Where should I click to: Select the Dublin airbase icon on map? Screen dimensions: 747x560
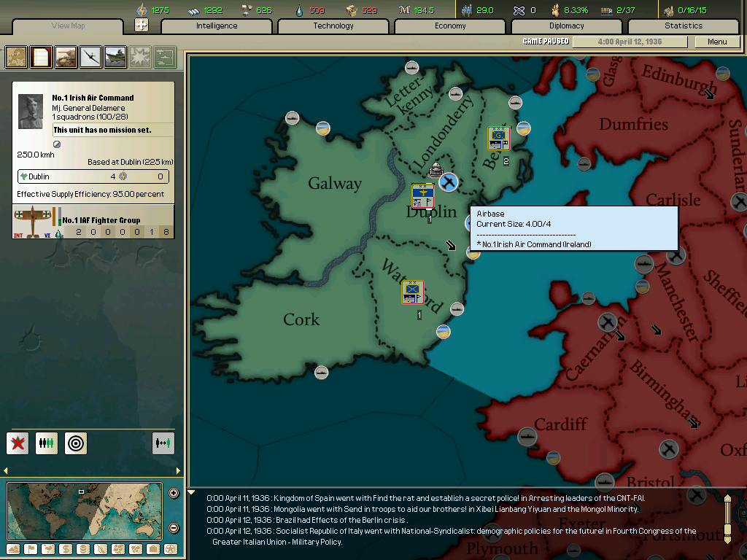point(448,182)
